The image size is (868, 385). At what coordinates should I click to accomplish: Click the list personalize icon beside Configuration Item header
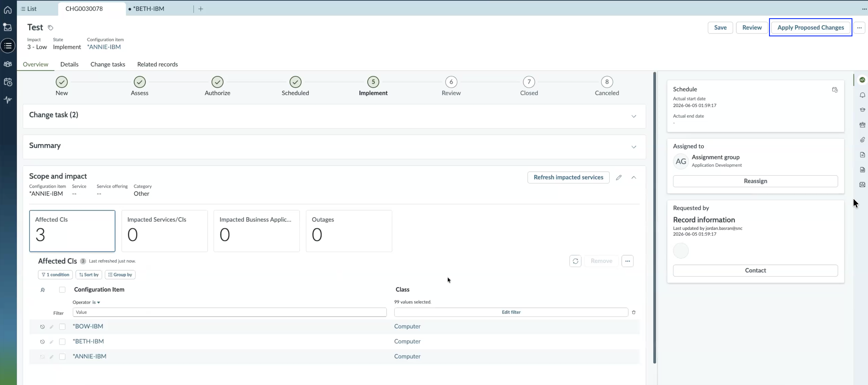(x=43, y=289)
